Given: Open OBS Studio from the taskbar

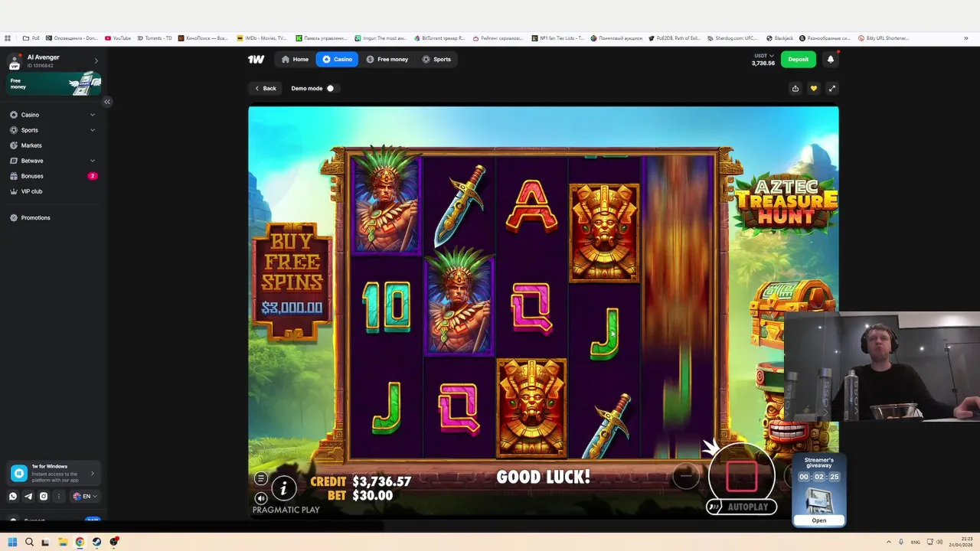Looking at the screenshot, I should coord(113,542).
